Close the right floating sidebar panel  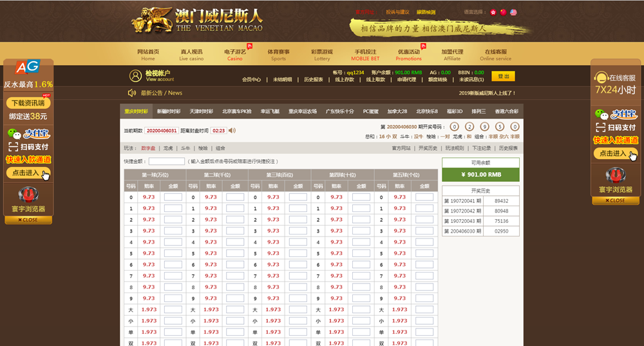tap(615, 200)
